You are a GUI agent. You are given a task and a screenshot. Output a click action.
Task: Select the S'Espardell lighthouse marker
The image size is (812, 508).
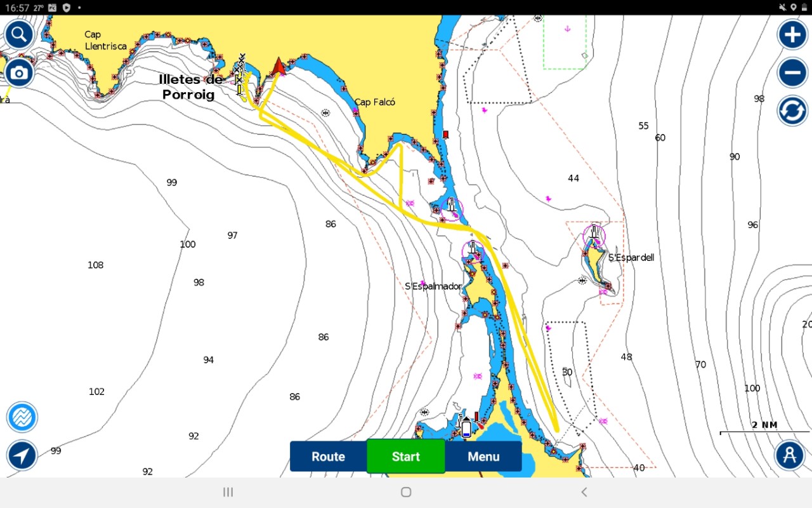tap(594, 235)
